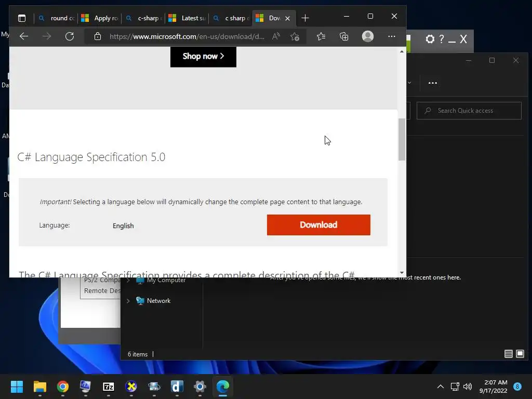This screenshot has height=399, width=532.
Task: Switch to the "c-sharp" search tab
Action: point(143,18)
